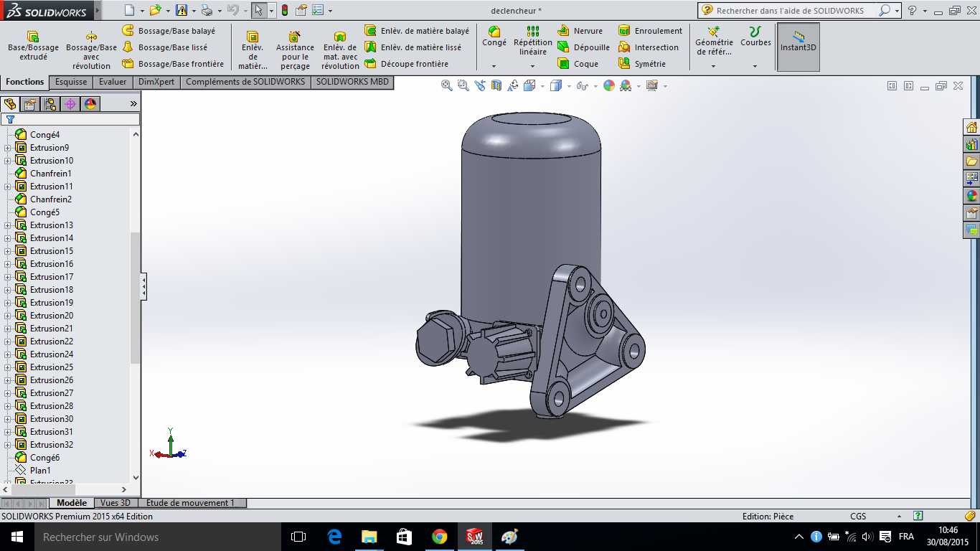Choose Enlèv. de matière balayé
Viewport: 980px width, 551px height.
pos(417,31)
